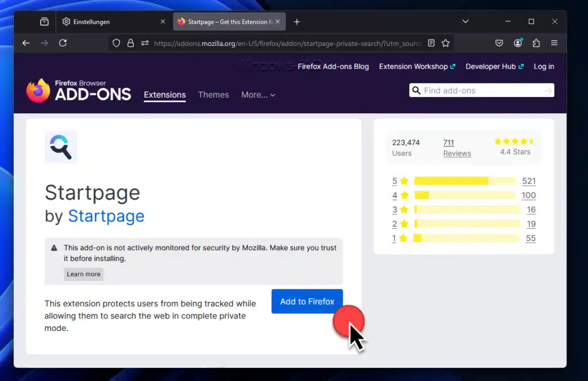
Task: Close the Startpage extension tab
Action: [277, 22]
